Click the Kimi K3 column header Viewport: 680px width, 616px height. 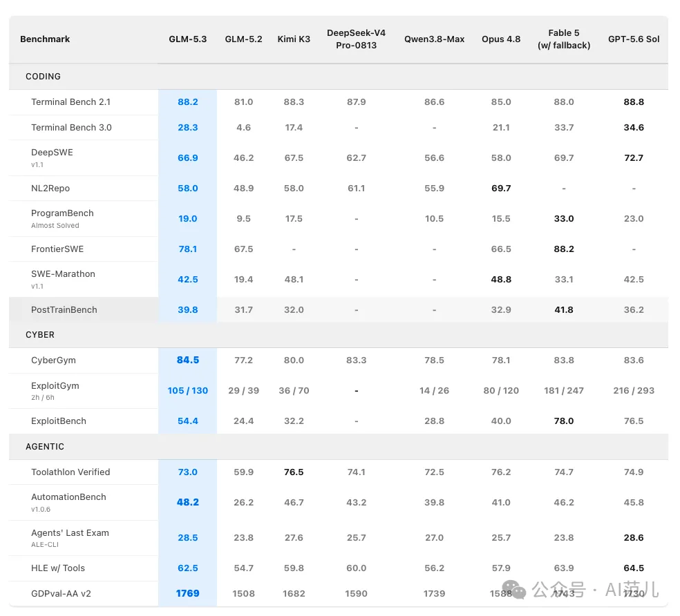pos(294,39)
